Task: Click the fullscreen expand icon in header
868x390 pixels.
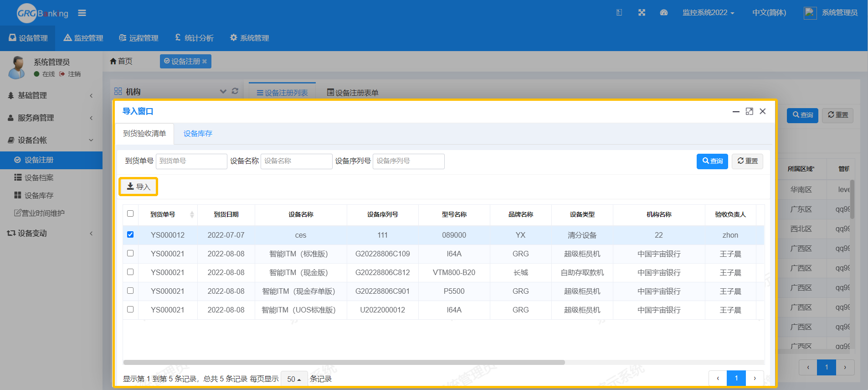Action: coord(642,13)
